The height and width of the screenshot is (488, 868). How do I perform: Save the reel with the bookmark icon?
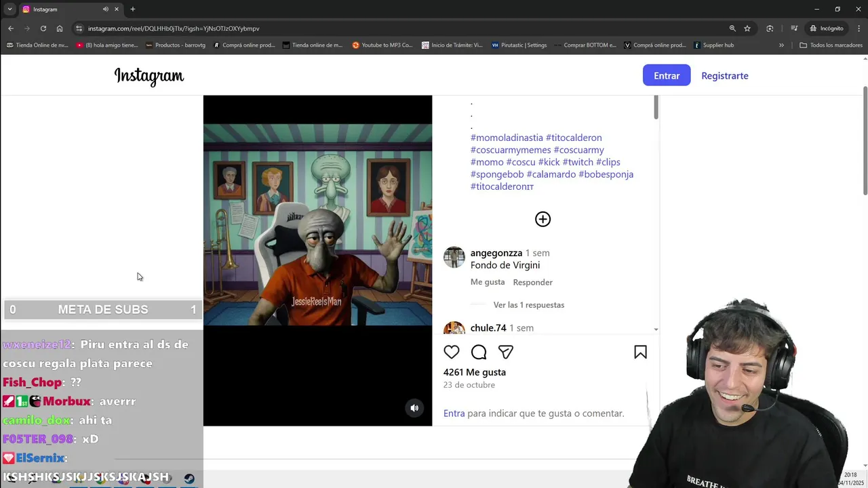tap(640, 352)
